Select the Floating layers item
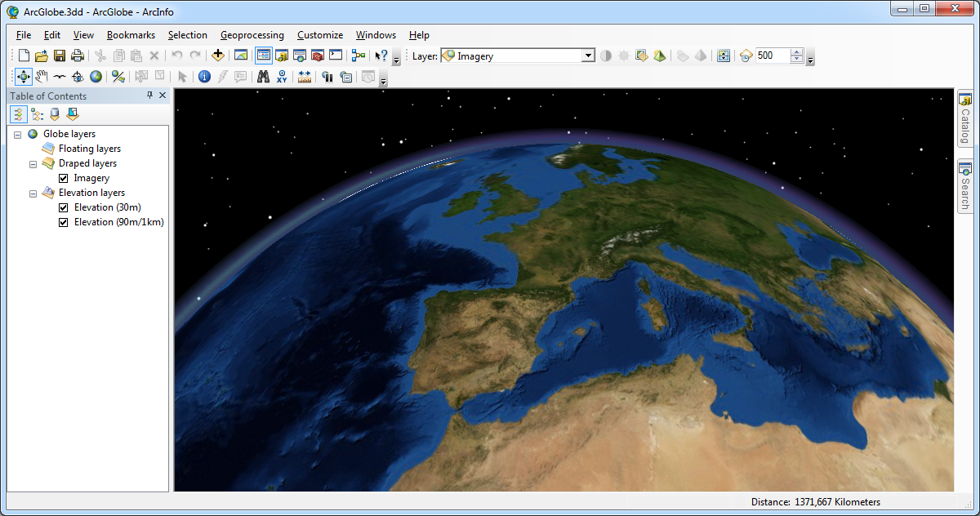 tap(90, 149)
